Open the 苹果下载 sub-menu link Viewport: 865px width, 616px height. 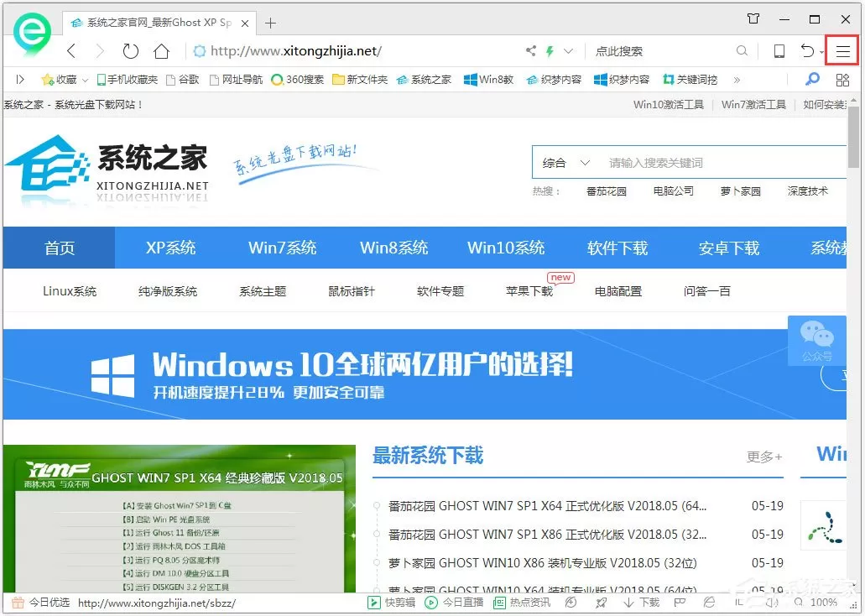coord(529,291)
